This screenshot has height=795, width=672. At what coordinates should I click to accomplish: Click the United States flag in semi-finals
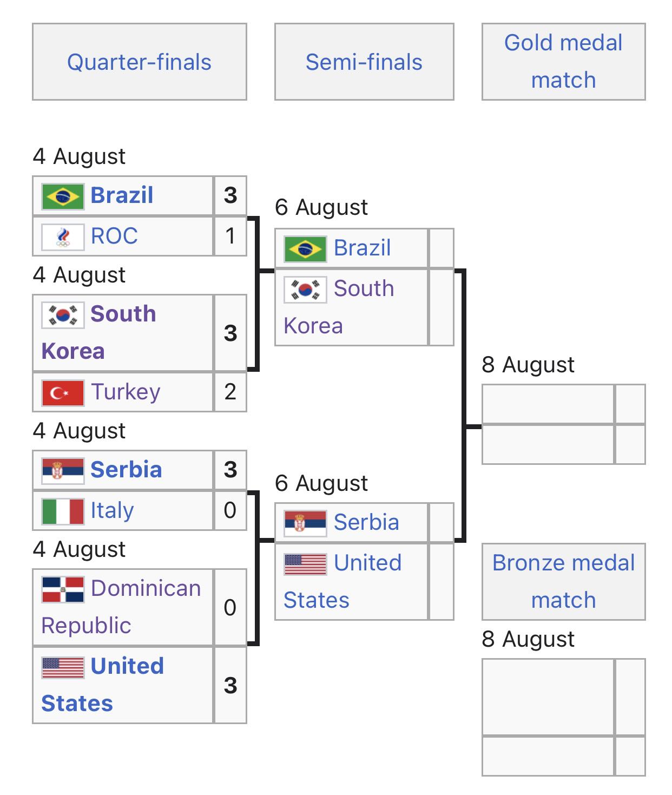(x=305, y=564)
